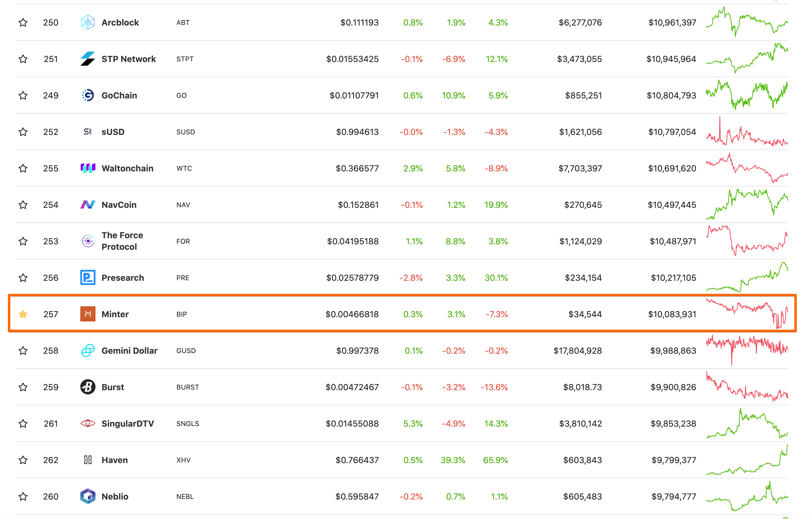This screenshot has height=519, width=812.
Task: Open the Presearch coin page
Action: click(x=123, y=278)
